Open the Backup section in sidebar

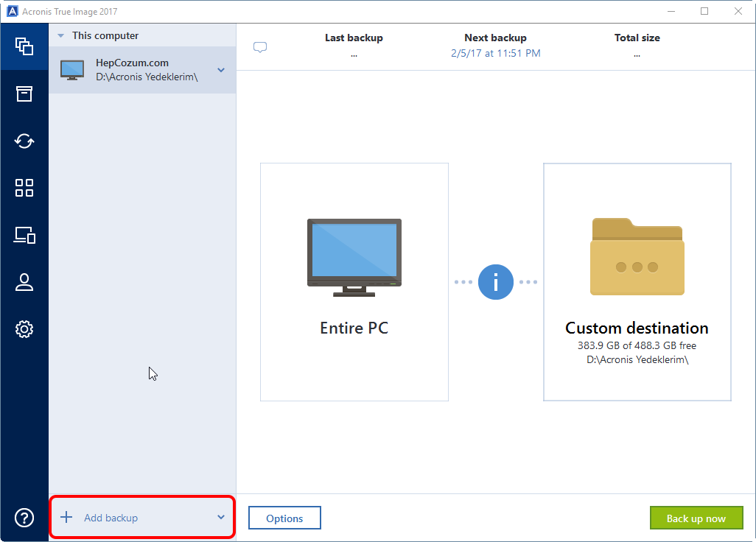24,46
